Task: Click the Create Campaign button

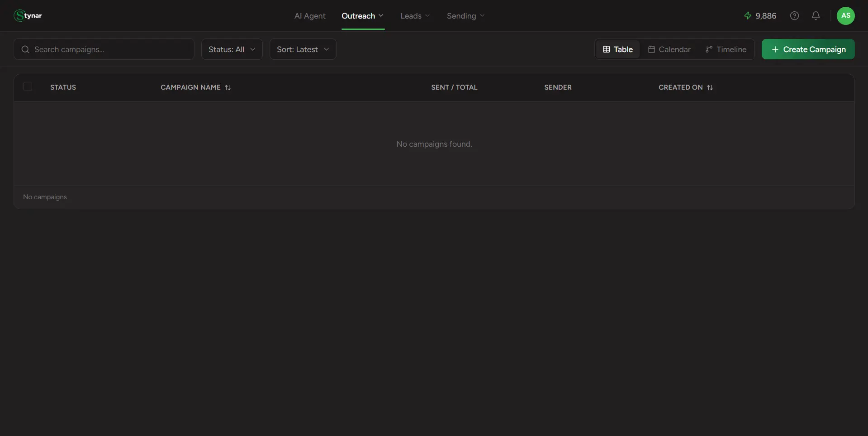Action: (808, 49)
